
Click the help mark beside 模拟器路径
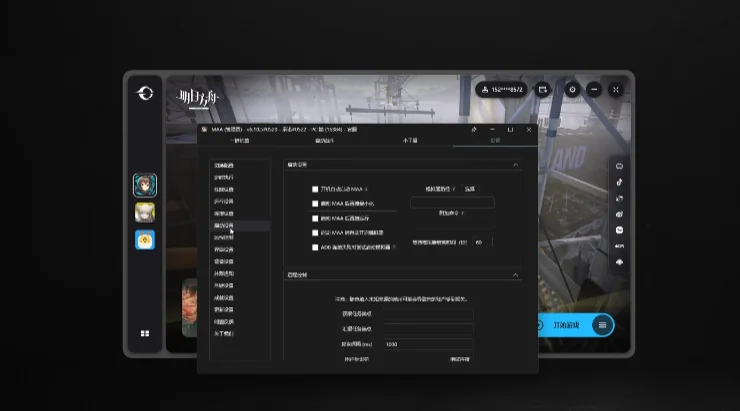click(454, 189)
